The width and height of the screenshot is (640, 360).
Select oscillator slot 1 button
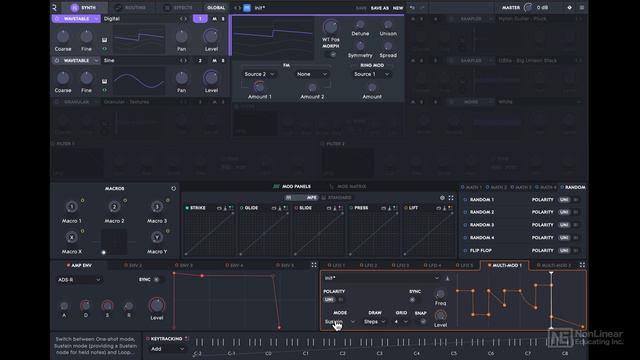pyautogui.click(x=200, y=19)
